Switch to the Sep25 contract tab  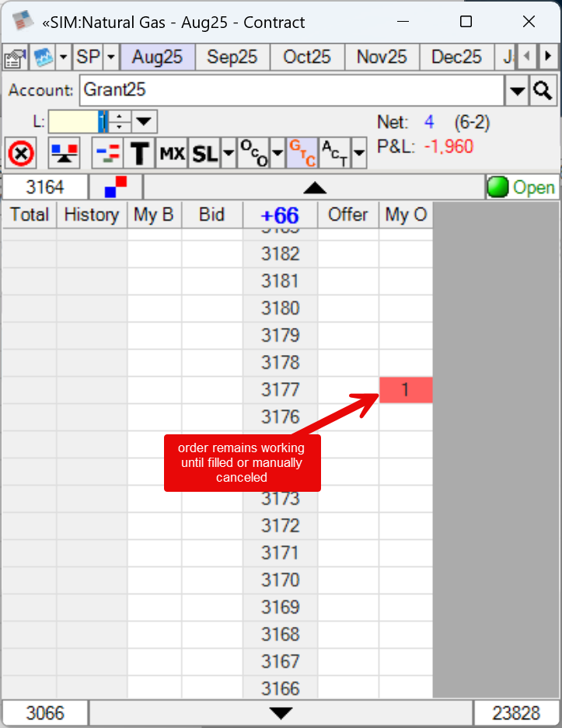(x=232, y=57)
